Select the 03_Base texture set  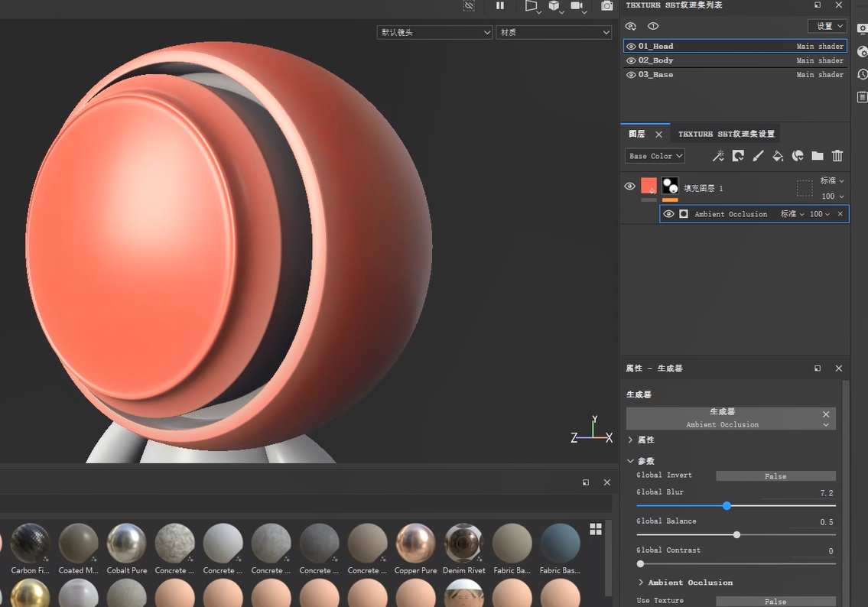pos(735,75)
